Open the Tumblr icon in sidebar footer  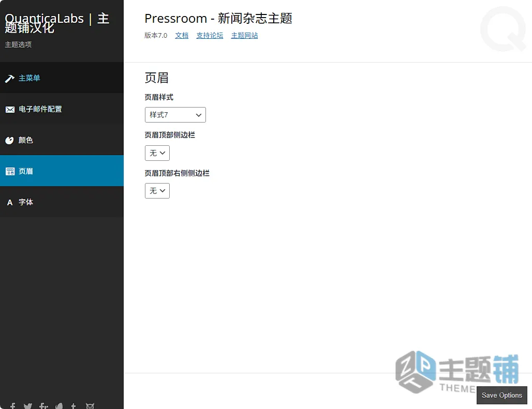pyautogui.click(x=73, y=406)
